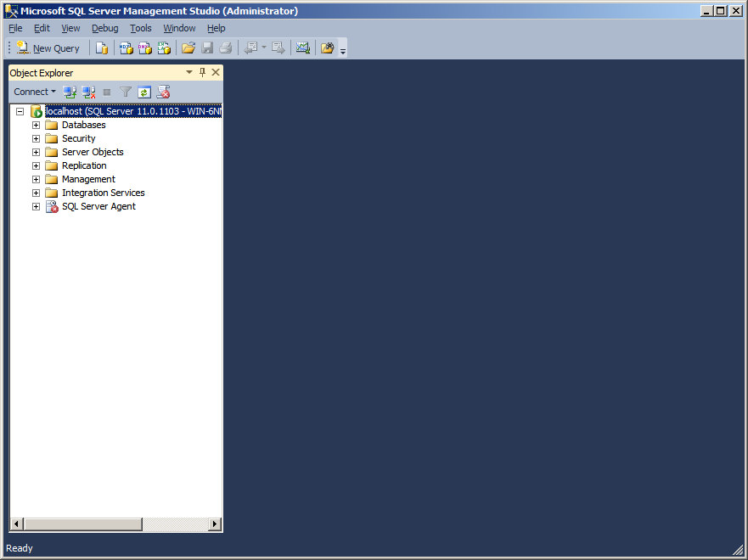Select the Databases label

click(x=84, y=125)
